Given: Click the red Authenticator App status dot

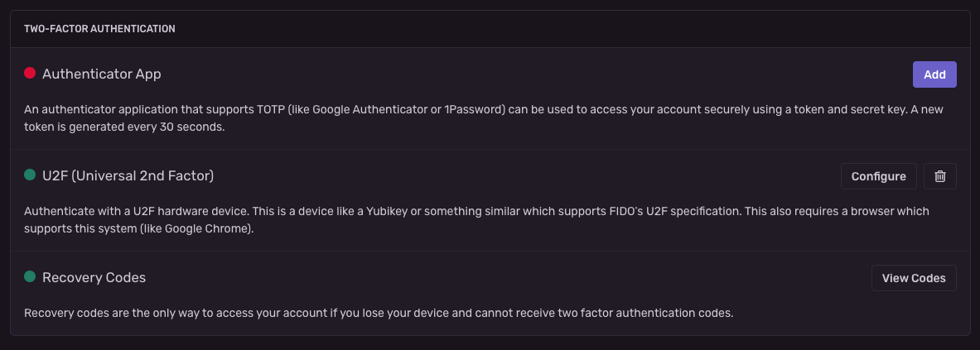Looking at the screenshot, I should pyautogui.click(x=30, y=74).
